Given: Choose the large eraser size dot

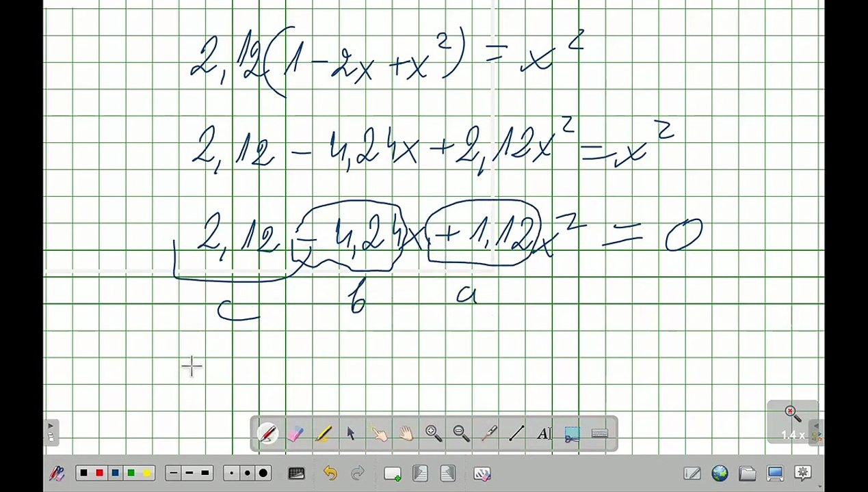Looking at the screenshot, I should coord(263,473).
